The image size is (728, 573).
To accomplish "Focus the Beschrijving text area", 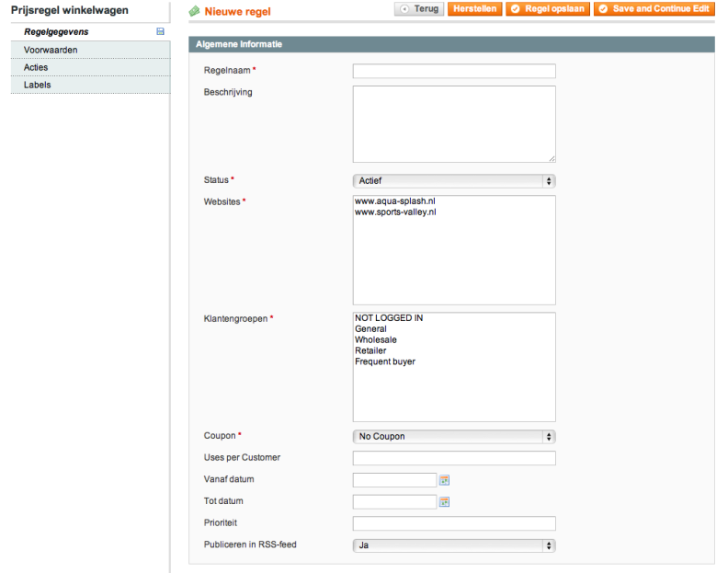I will [454, 124].
